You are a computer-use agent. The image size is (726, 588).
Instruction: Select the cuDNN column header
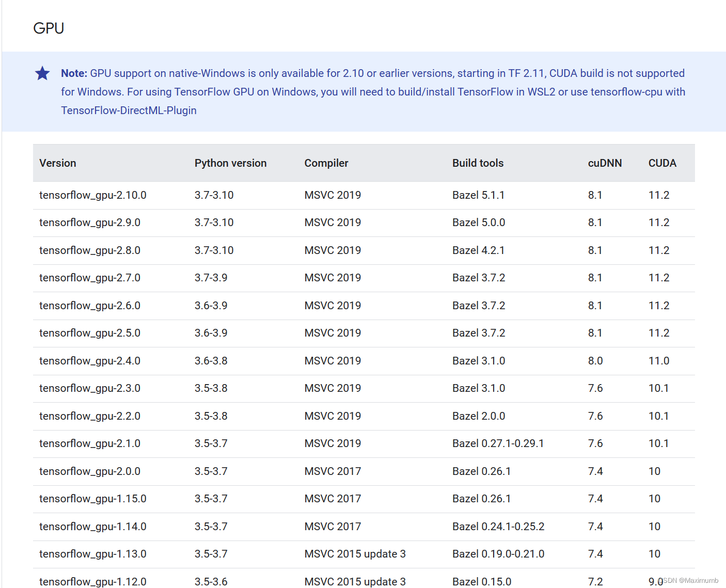[605, 163]
